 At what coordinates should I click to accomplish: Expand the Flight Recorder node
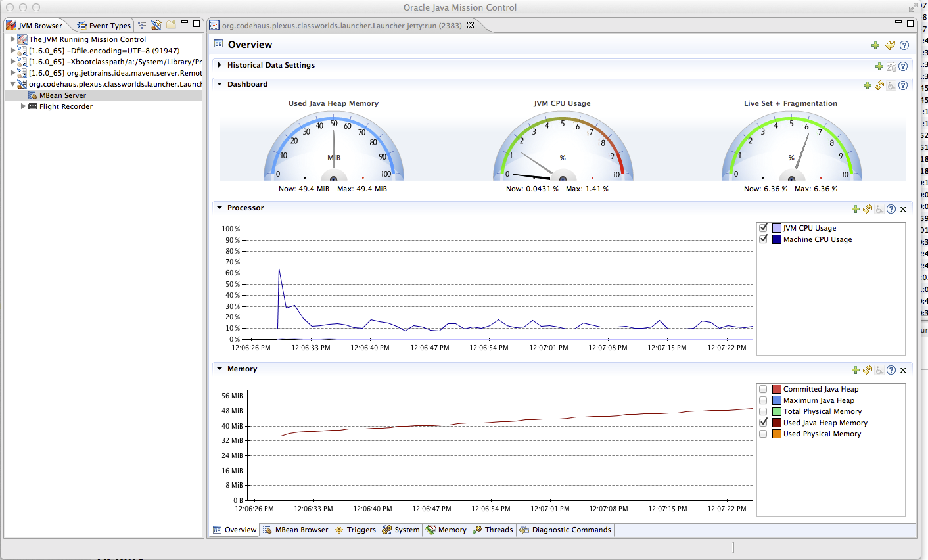pyautogui.click(x=23, y=106)
